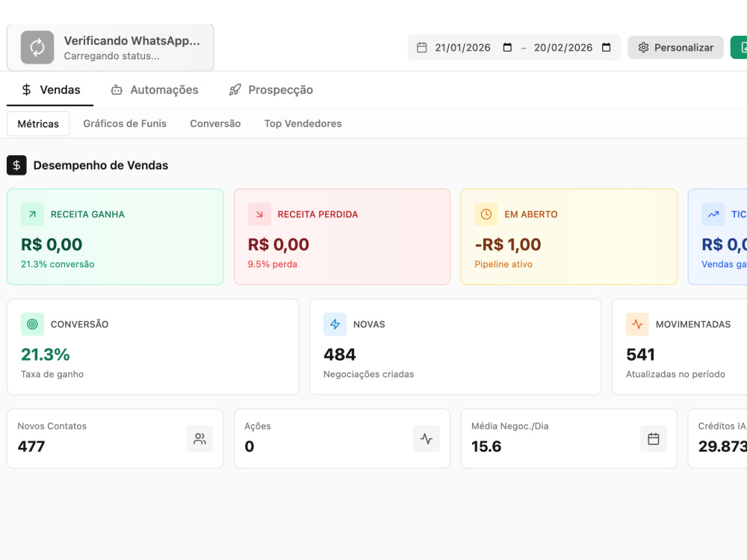Click the Personalizar button
The width and height of the screenshot is (747, 560).
675,48
